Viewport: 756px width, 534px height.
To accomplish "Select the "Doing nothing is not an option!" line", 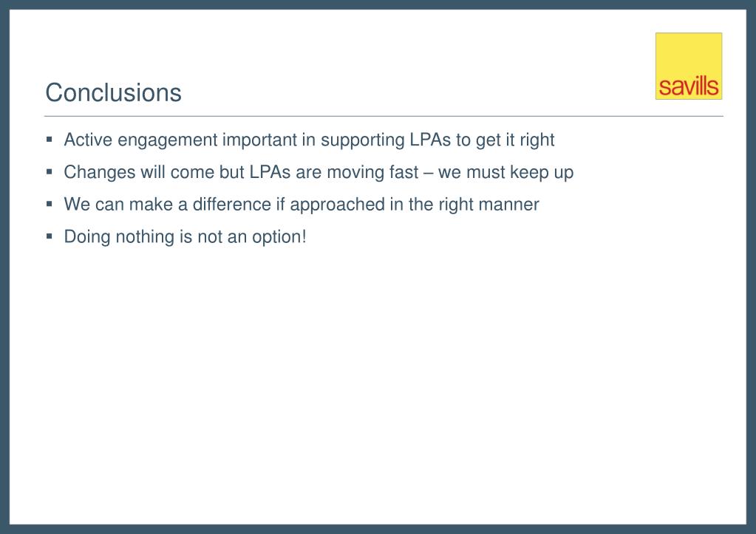I will (x=185, y=236).
